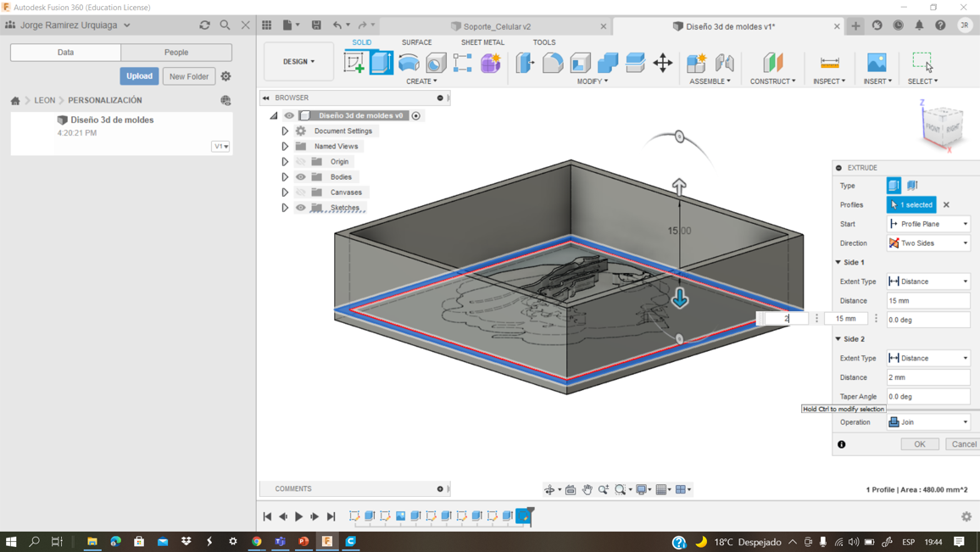980x552 pixels.
Task: Click the last timeline feature marker
Action: tap(524, 516)
